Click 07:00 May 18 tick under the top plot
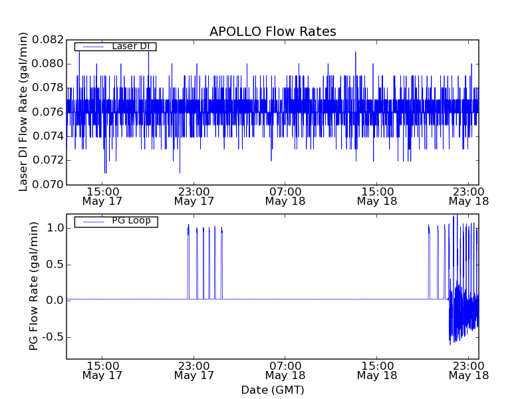The height and width of the screenshot is (399, 532). 285,195
